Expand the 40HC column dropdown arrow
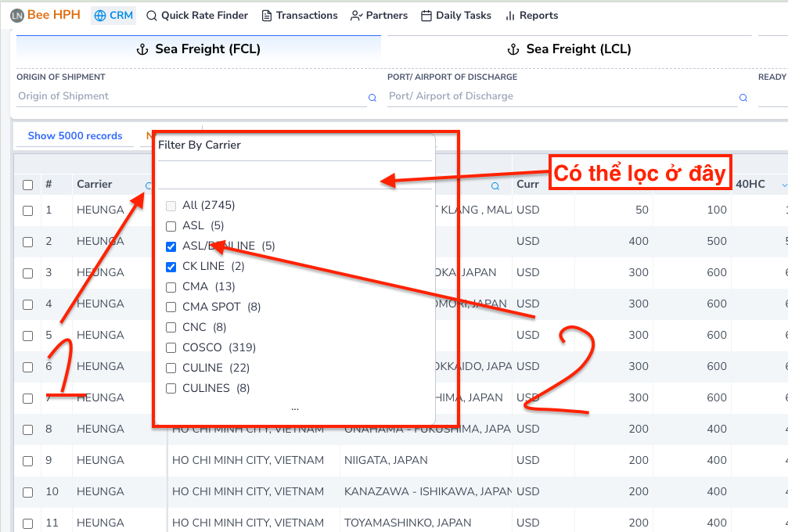This screenshot has width=788, height=532. click(x=784, y=185)
